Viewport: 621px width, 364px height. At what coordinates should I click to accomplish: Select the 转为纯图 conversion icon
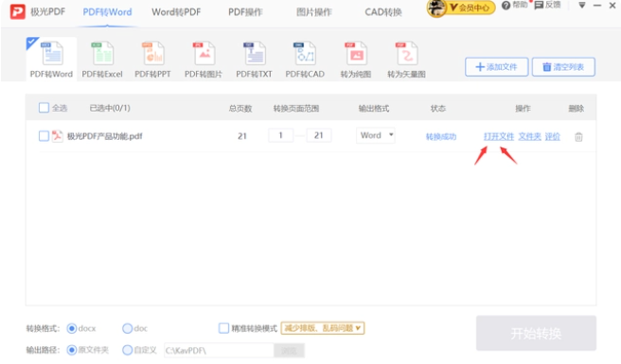356,53
